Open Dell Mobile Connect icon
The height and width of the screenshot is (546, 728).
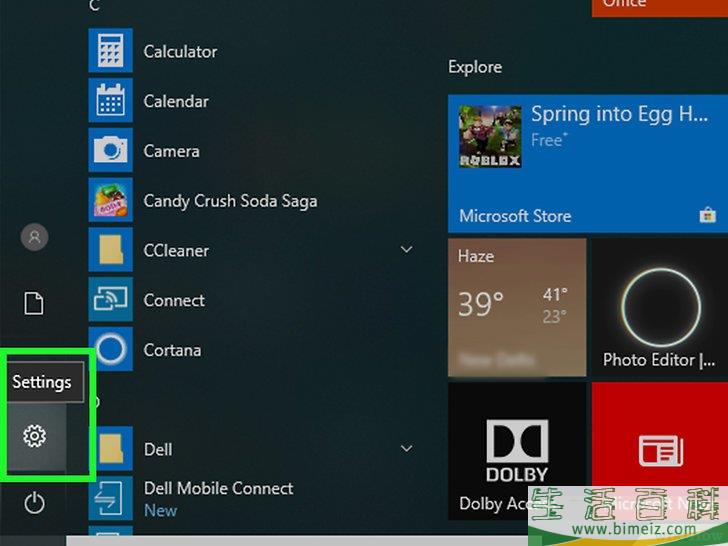110,499
